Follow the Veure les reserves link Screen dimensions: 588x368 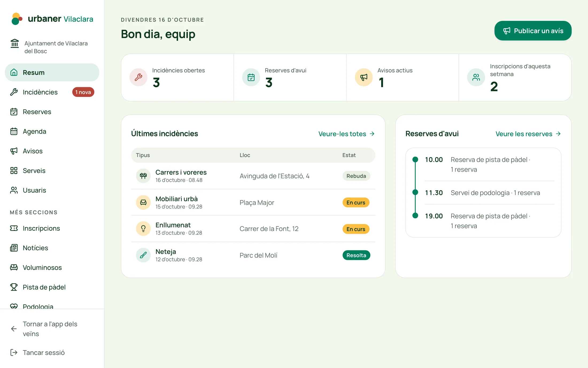(x=528, y=134)
